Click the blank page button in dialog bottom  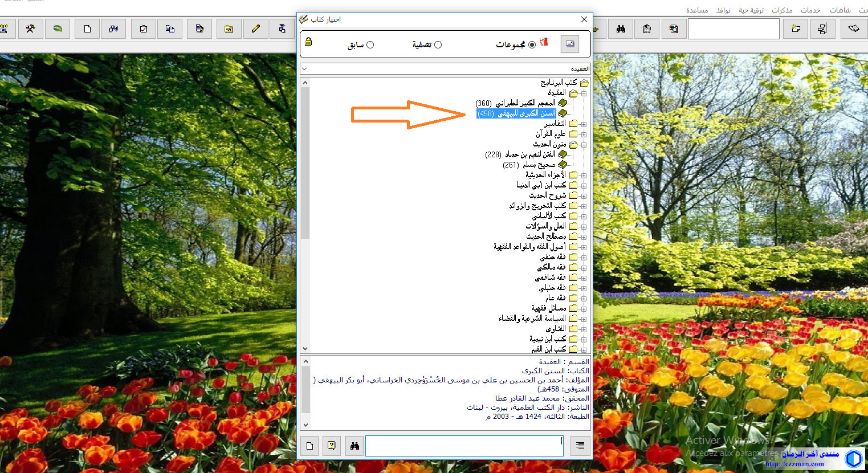(309, 446)
